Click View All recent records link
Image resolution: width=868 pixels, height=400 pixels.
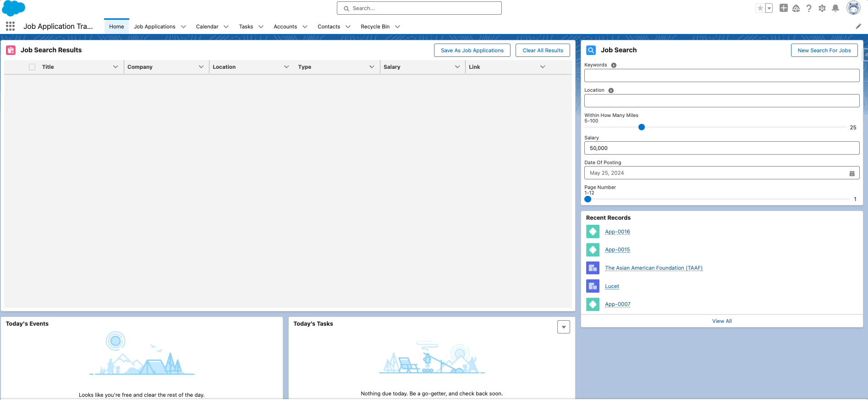722,321
